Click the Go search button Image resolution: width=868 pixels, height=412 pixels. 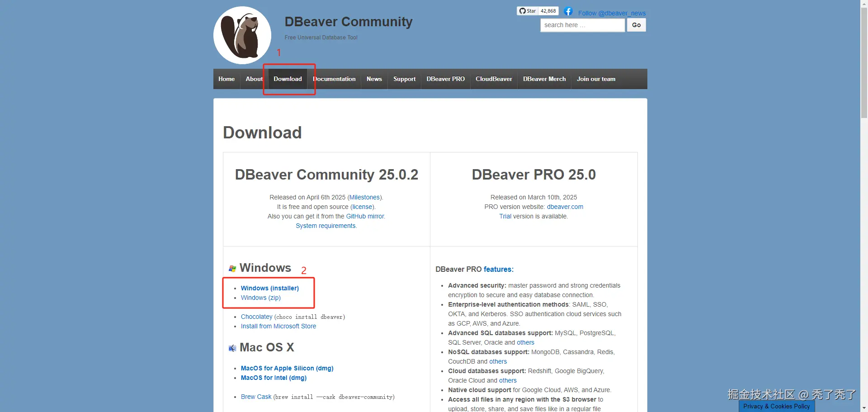637,25
